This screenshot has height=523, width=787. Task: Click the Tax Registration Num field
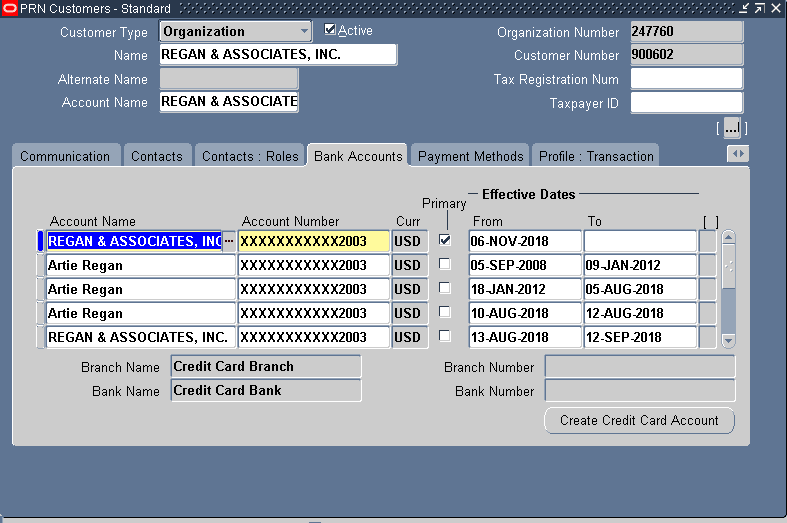686,79
